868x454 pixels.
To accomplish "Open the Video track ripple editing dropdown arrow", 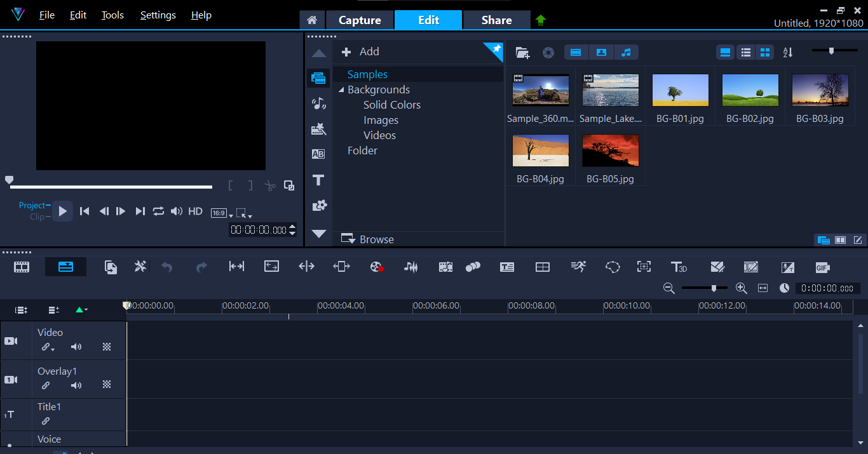I will pyautogui.click(x=53, y=349).
